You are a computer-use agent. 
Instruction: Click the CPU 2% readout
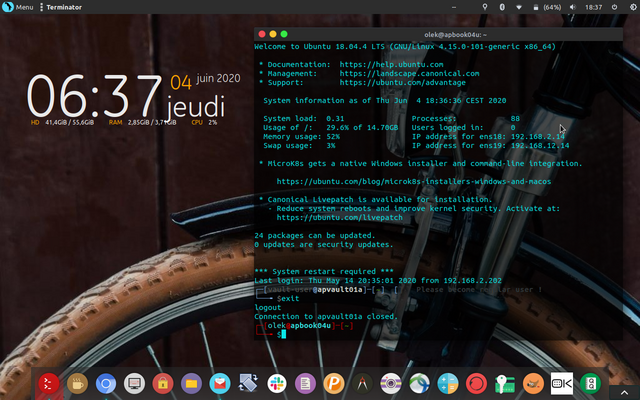click(204, 122)
